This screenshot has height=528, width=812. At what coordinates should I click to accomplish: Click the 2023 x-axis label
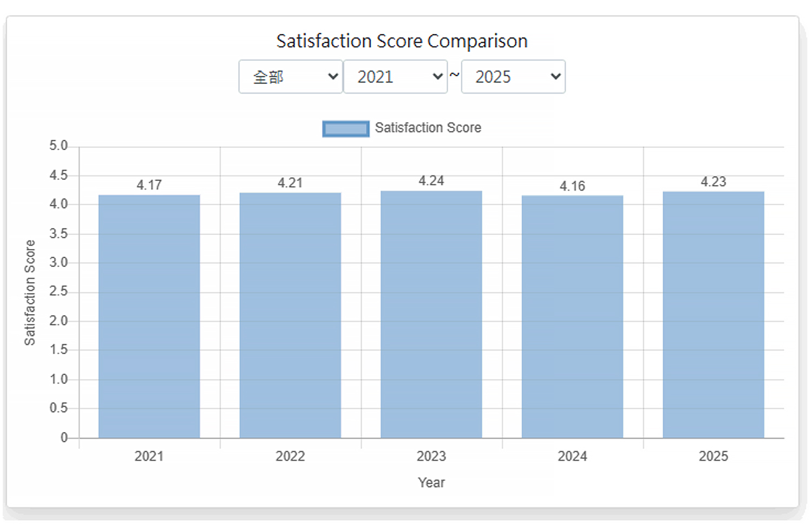431,457
